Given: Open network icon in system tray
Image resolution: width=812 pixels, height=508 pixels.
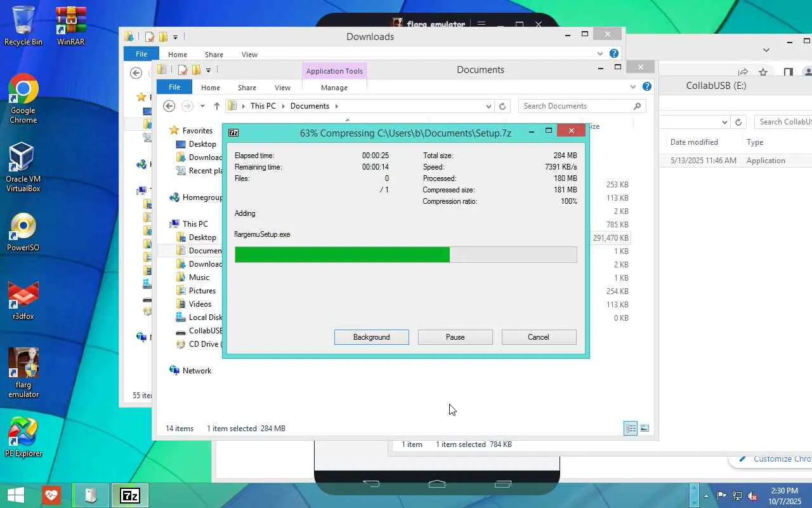Looking at the screenshot, I should 737,496.
